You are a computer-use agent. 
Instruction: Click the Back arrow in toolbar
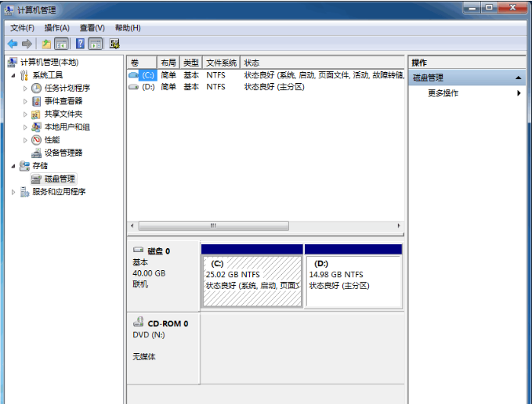[x=13, y=44]
